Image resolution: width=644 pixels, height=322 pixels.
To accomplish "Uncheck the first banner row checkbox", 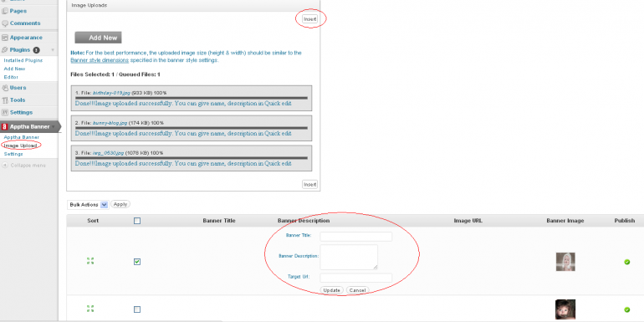I will [x=137, y=262].
